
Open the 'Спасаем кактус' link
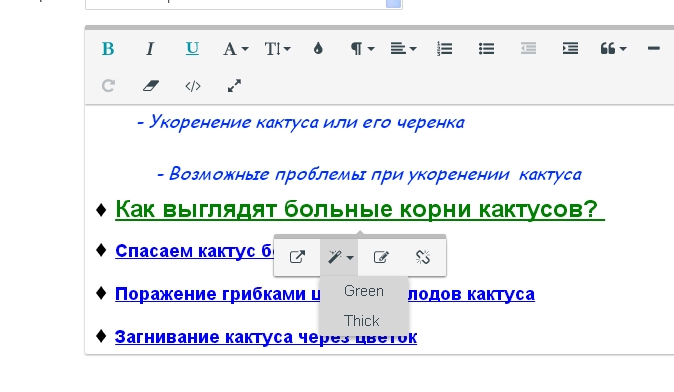(x=194, y=251)
